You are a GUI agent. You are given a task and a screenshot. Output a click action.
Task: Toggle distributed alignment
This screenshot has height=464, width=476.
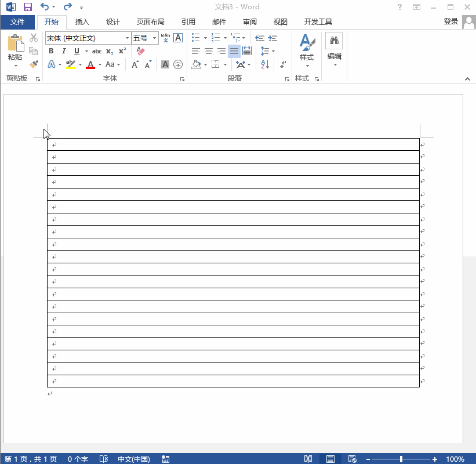(247, 50)
